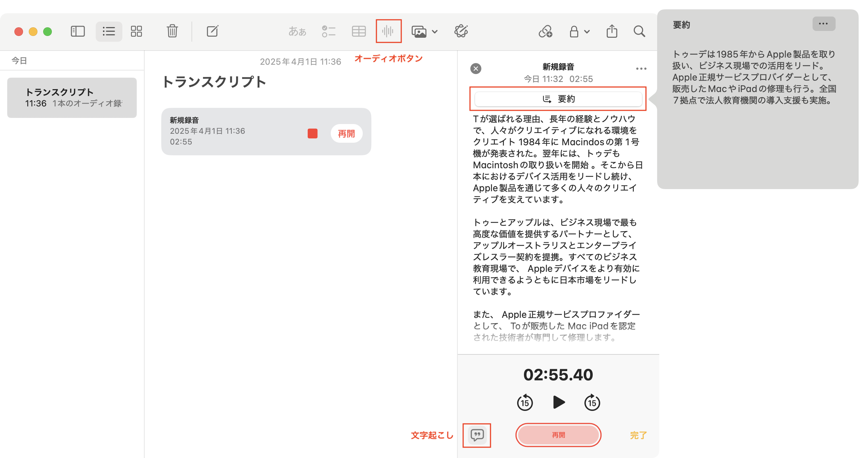Viewport: 868px width, 458px height.
Task: Toggle the folder sidebar
Action: pos(78,31)
